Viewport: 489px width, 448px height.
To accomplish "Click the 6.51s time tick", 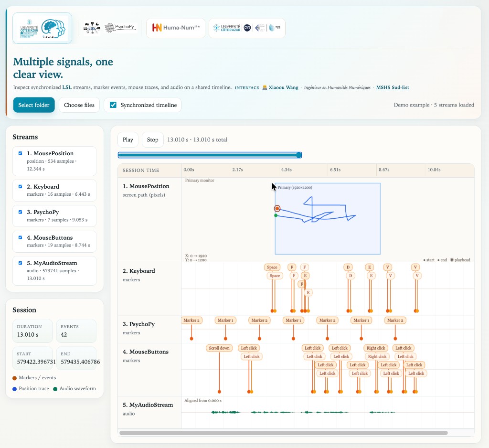I will (x=335, y=170).
